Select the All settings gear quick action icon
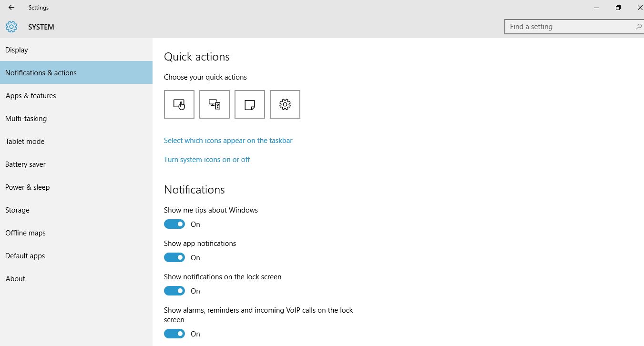Screen dimensions: 644x346 [285, 104]
